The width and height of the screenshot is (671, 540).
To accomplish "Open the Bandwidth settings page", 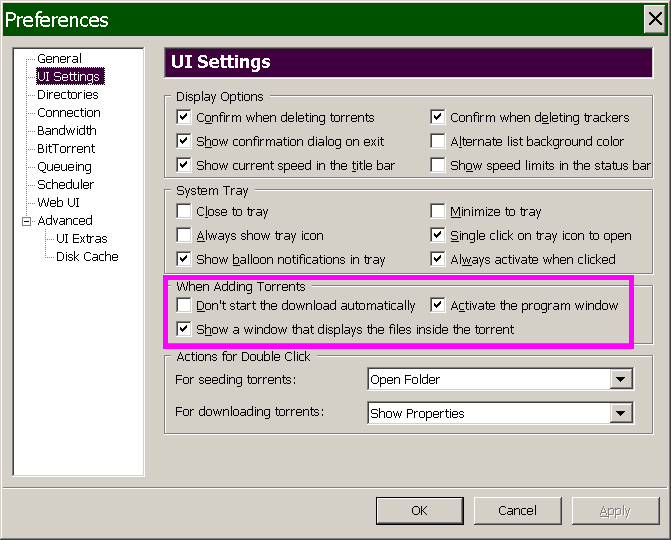I will point(66,131).
